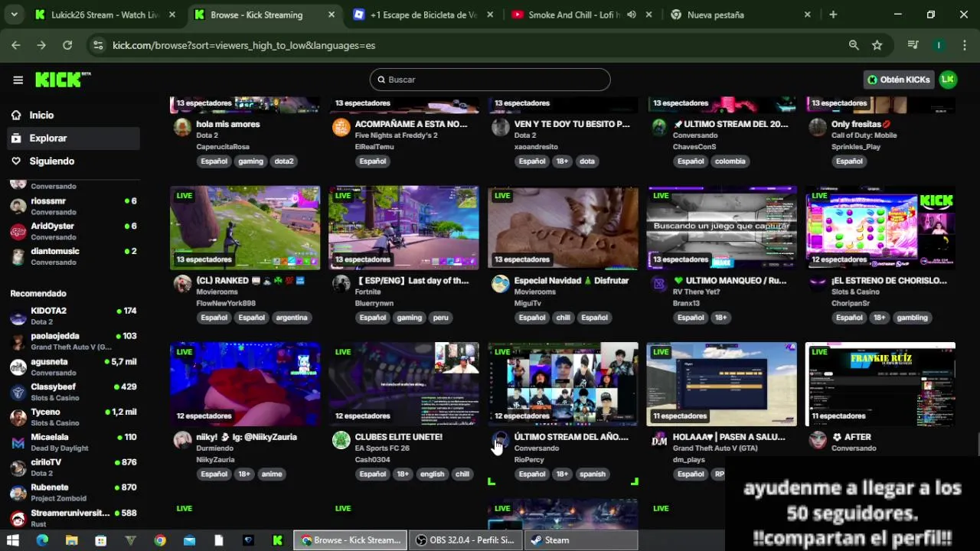Image resolution: width=980 pixels, height=551 pixels.
Task: Click ElRealTemu channel avatar
Action: point(341,127)
